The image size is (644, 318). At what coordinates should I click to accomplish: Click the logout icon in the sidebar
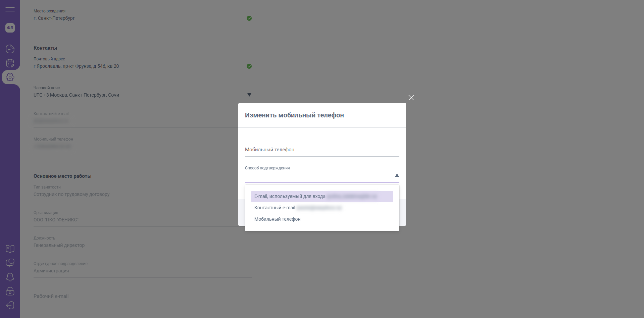[x=10, y=305]
